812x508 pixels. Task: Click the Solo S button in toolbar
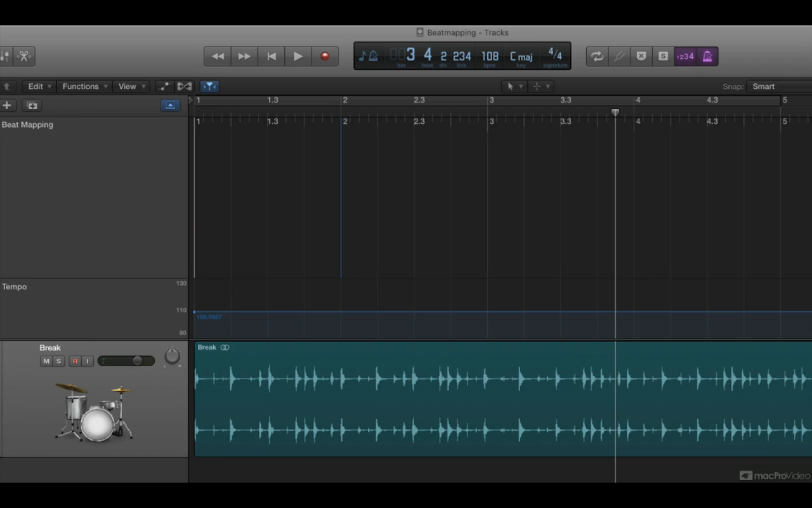663,57
